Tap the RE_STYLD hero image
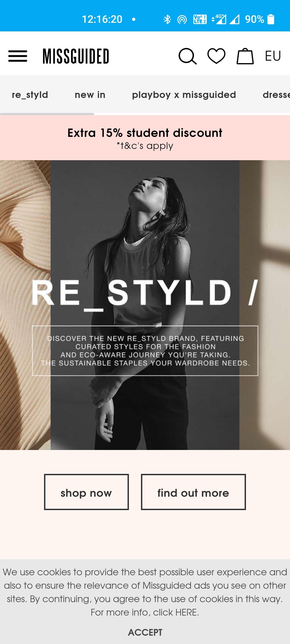 pyautogui.click(x=145, y=305)
